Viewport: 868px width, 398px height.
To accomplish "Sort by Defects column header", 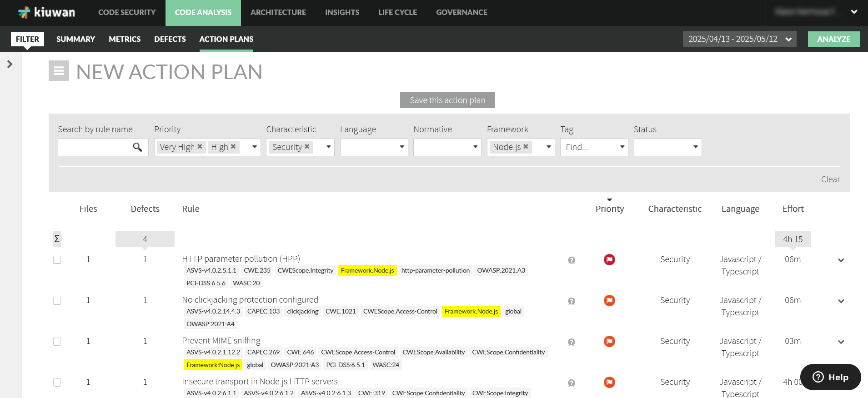I will (x=145, y=209).
